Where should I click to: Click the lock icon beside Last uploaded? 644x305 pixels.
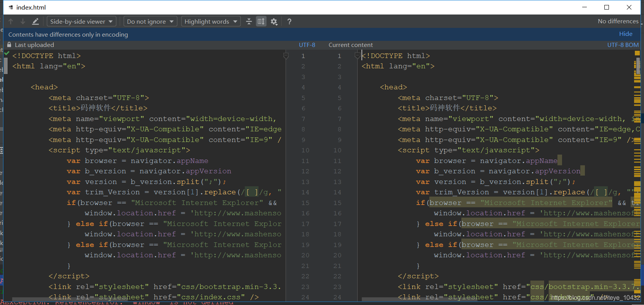[x=10, y=45]
